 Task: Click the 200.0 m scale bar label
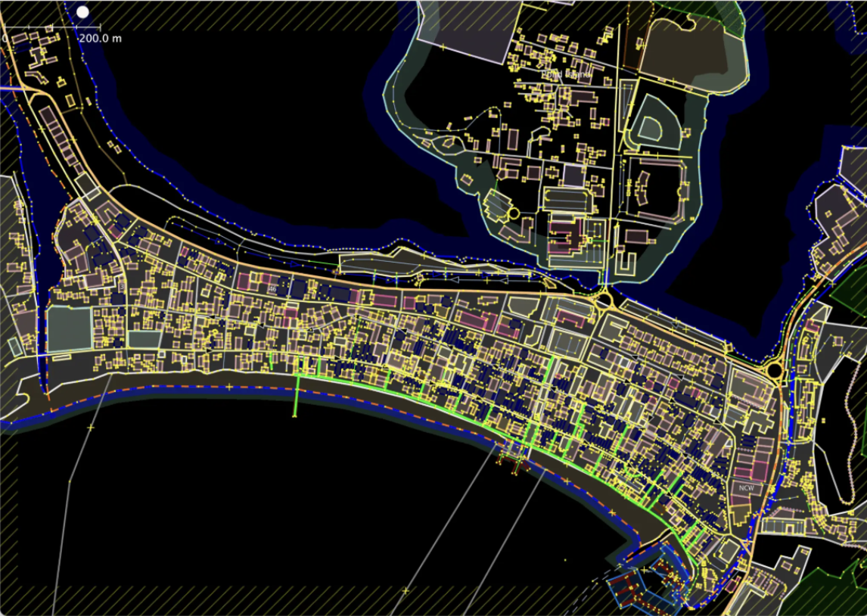pos(100,38)
